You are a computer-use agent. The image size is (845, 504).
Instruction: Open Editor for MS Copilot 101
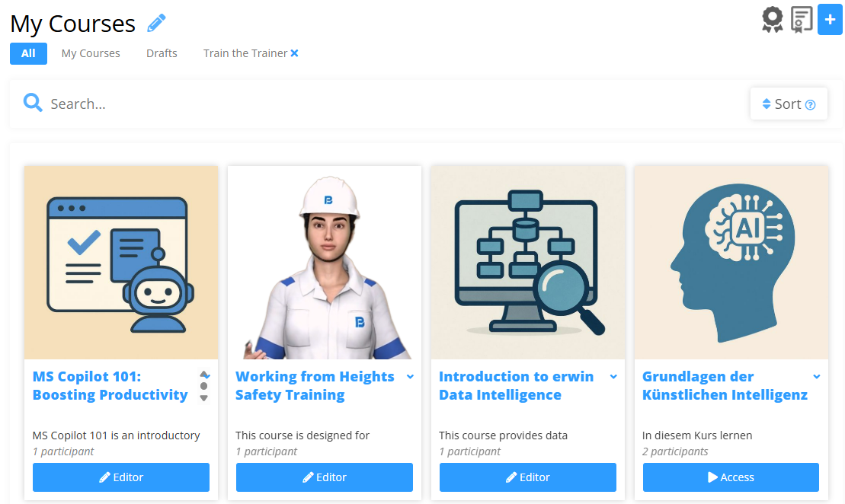click(121, 477)
